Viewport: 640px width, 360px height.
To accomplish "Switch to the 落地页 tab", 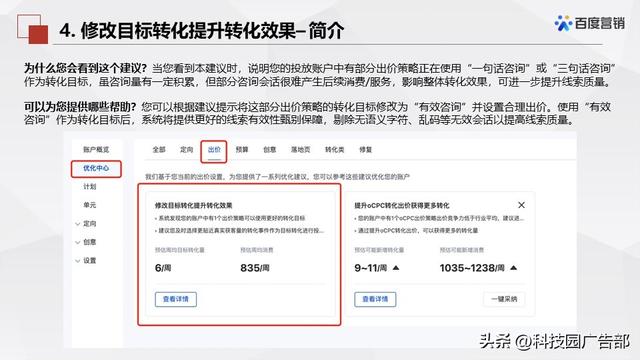I will [300, 150].
